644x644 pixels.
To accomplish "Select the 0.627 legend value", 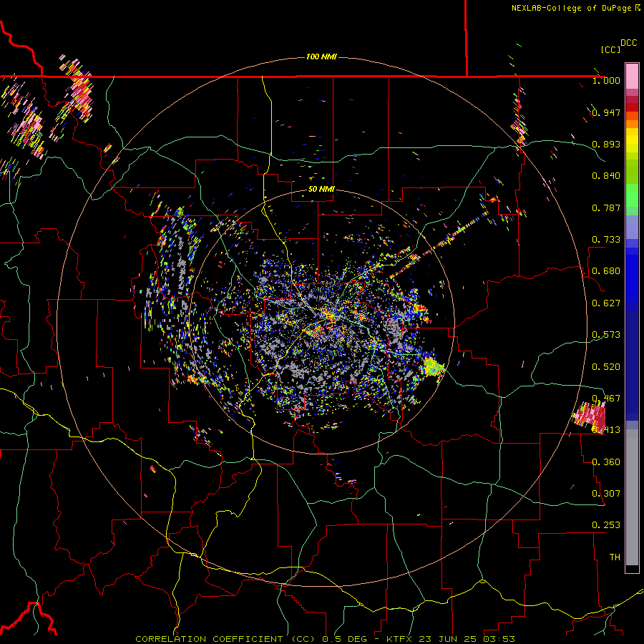I will 606,303.
